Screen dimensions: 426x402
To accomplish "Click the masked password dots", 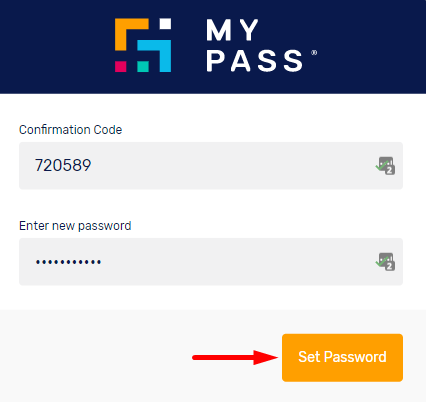I will (68, 262).
